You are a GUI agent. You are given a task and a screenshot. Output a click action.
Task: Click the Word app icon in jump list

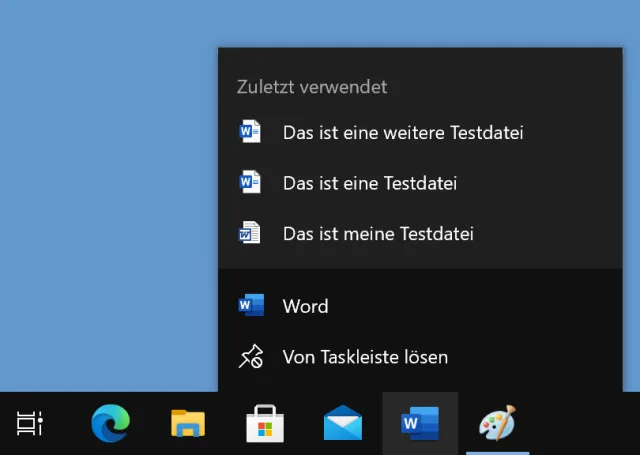(x=251, y=305)
